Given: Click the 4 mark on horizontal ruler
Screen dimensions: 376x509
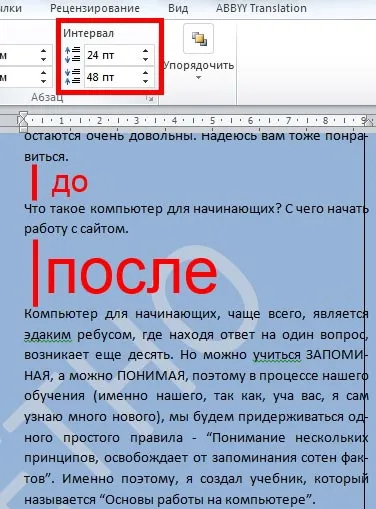Looking at the screenshot, I should click(x=174, y=121).
